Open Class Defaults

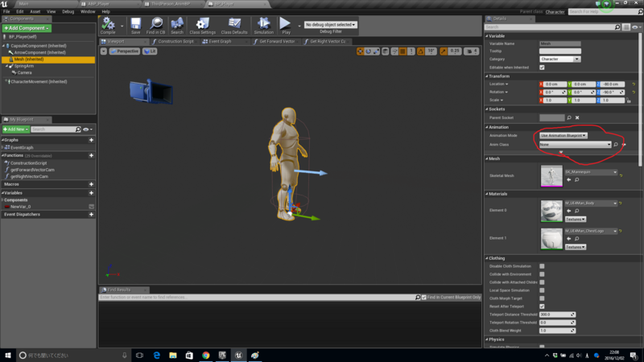tap(234, 26)
